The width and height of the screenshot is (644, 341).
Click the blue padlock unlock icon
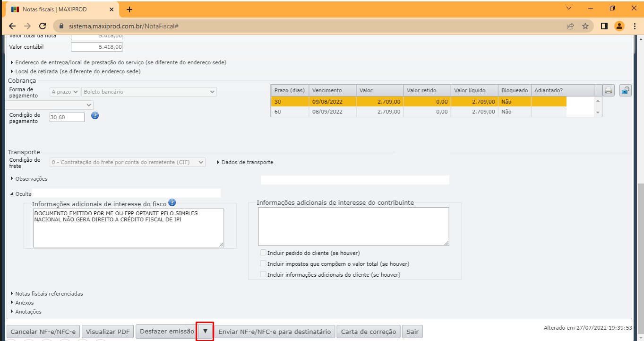(x=626, y=90)
